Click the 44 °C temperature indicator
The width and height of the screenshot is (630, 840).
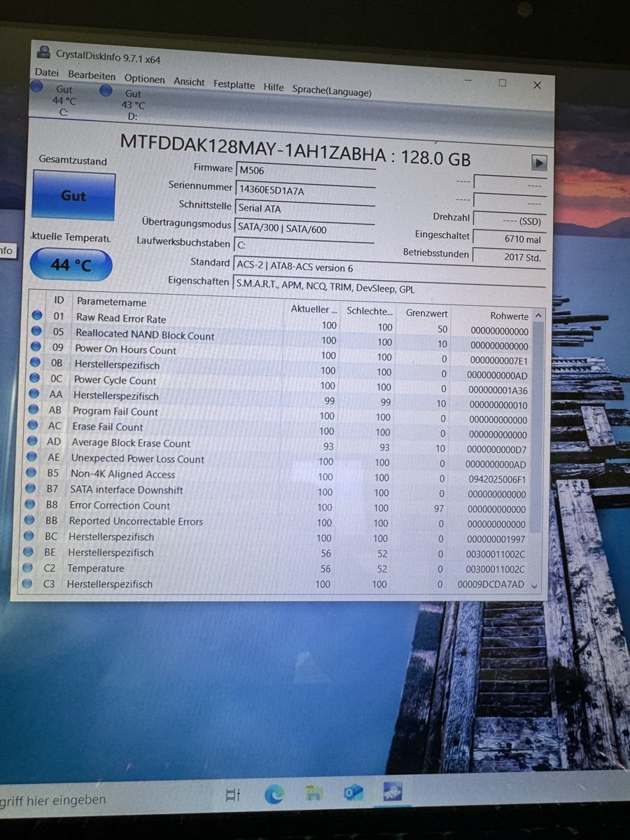coord(71,265)
